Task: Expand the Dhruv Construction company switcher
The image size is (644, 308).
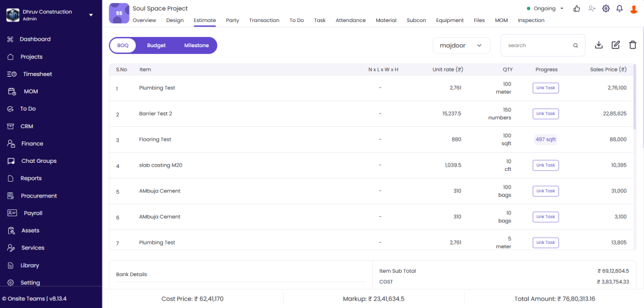Action: (91, 14)
